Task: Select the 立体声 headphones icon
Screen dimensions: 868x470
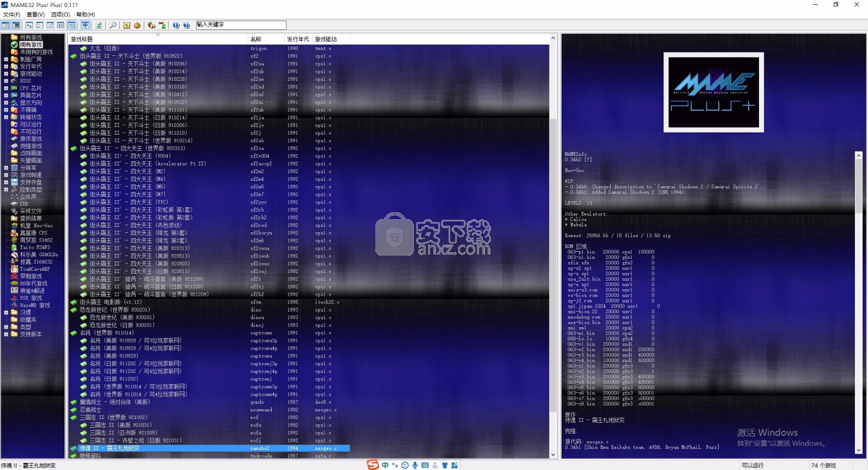Action: (x=15, y=196)
